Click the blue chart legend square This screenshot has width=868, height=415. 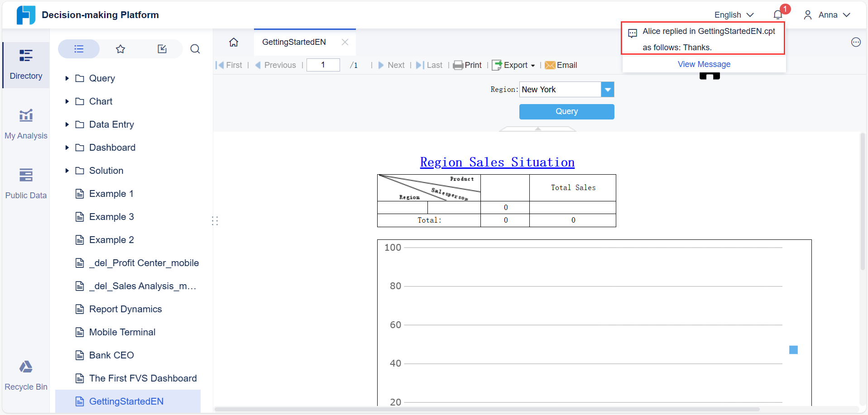point(793,350)
